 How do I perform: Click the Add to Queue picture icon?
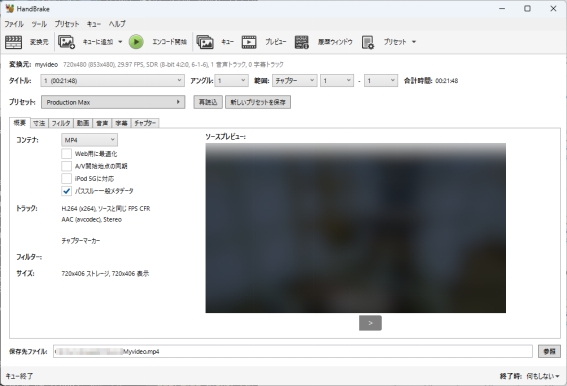[67, 42]
